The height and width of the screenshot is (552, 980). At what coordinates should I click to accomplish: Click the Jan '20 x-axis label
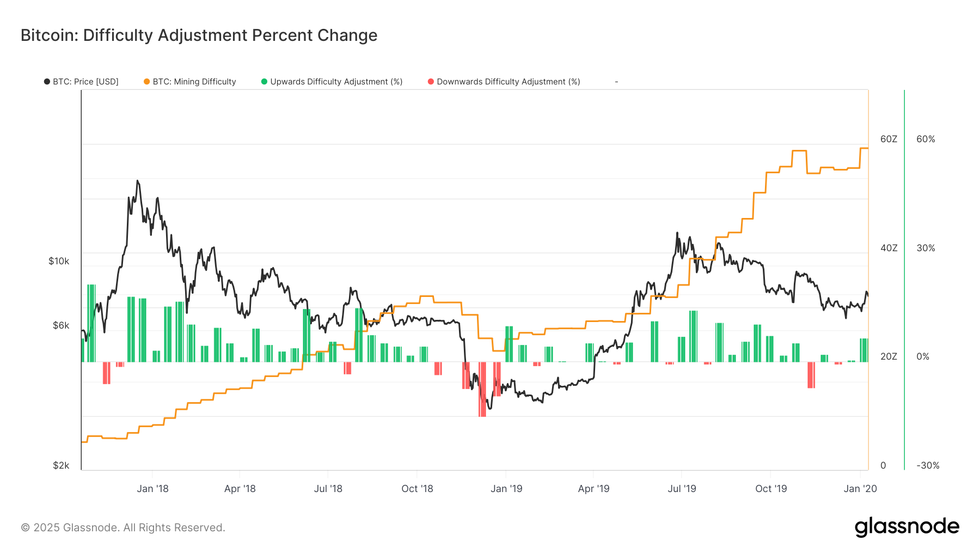[x=860, y=489]
